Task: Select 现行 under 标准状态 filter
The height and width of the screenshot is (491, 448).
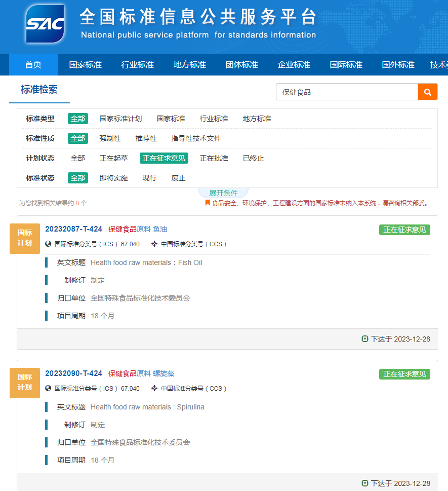Action: (x=149, y=178)
